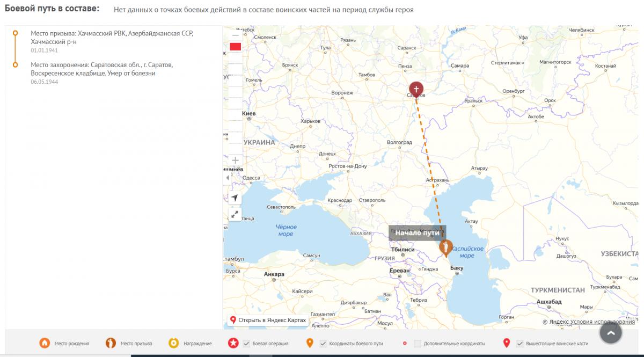This screenshot has width=644, height=357.
Task: Open the Yandex terms of use link
Action: pos(602,322)
